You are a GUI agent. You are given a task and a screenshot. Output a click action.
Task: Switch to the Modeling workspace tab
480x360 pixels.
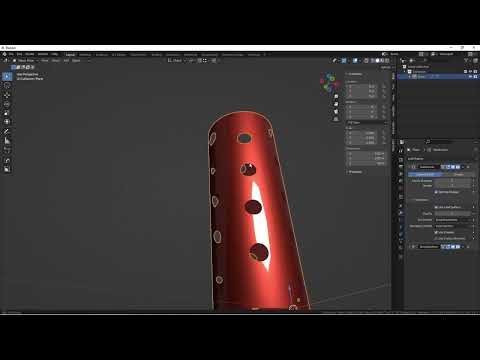point(85,55)
